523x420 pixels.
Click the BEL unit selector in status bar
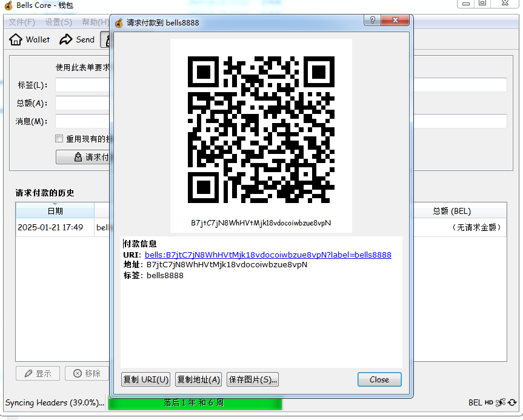coord(475,402)
